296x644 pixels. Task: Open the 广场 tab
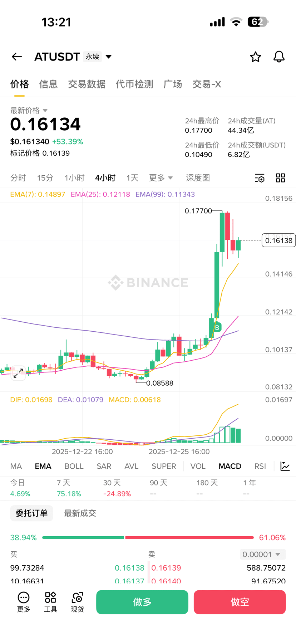point(173,84)
